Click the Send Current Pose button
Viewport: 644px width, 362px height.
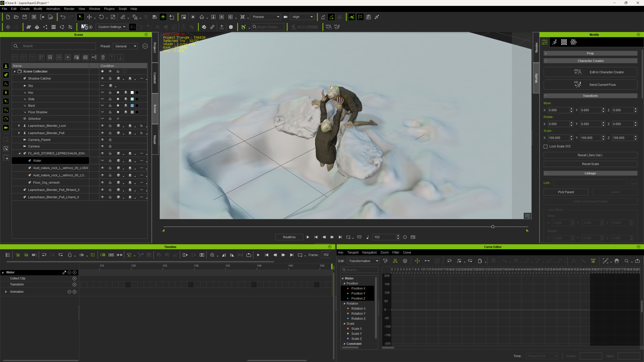pyautogui.click(x=590, y=85)
